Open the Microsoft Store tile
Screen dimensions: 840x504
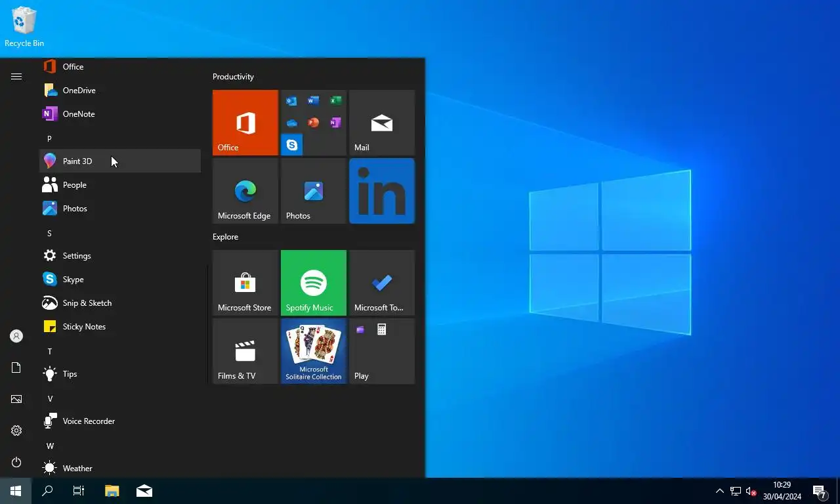pos(245,283)
